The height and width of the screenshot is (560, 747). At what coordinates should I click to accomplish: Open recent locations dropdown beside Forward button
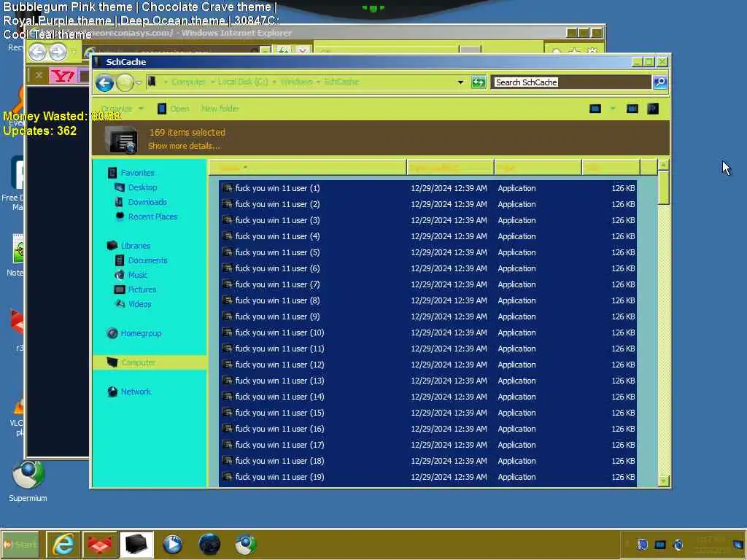click(x=139, y=83)
